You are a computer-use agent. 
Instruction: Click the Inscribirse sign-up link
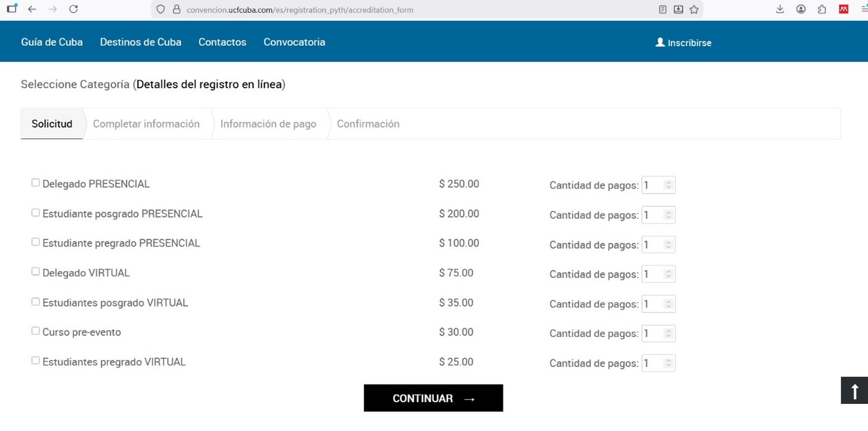pos(684,43)
